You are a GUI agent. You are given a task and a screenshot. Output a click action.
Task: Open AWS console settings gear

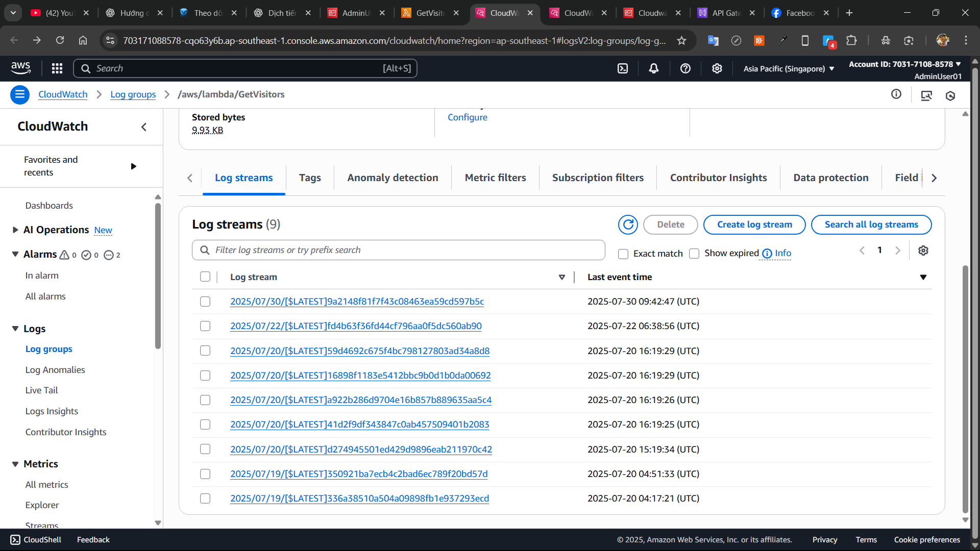[717, 68]
